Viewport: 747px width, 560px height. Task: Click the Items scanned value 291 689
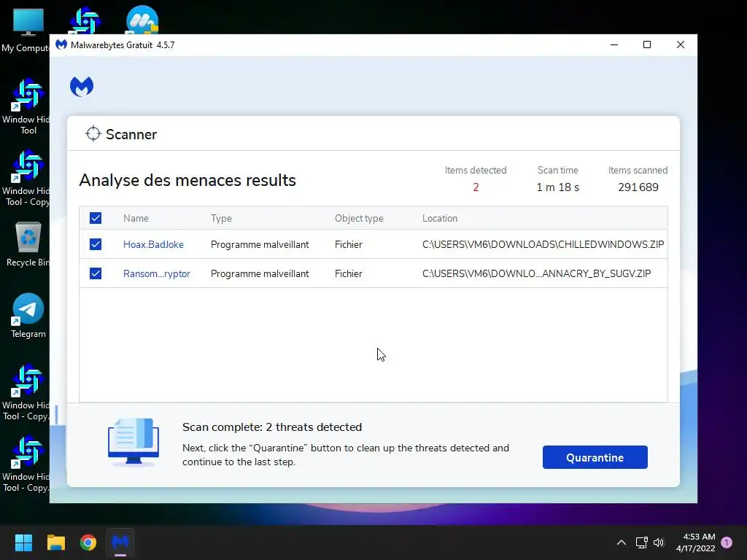(x=638, y=187)
